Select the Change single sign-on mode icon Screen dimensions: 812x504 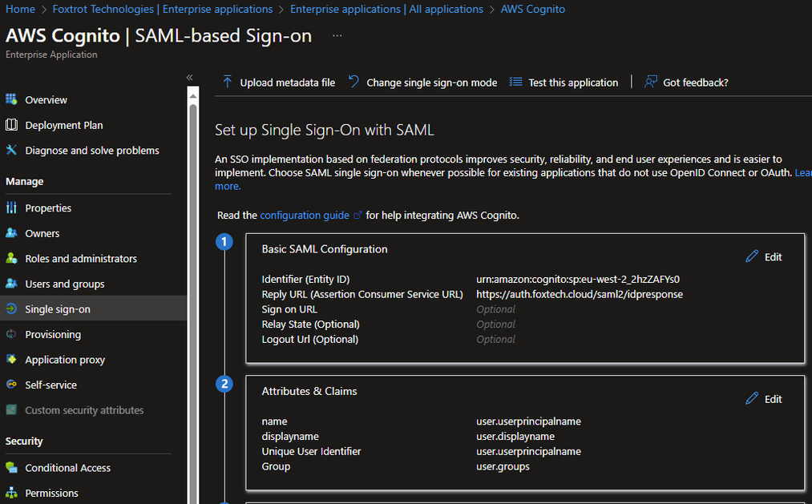click(x=353, y=82)
